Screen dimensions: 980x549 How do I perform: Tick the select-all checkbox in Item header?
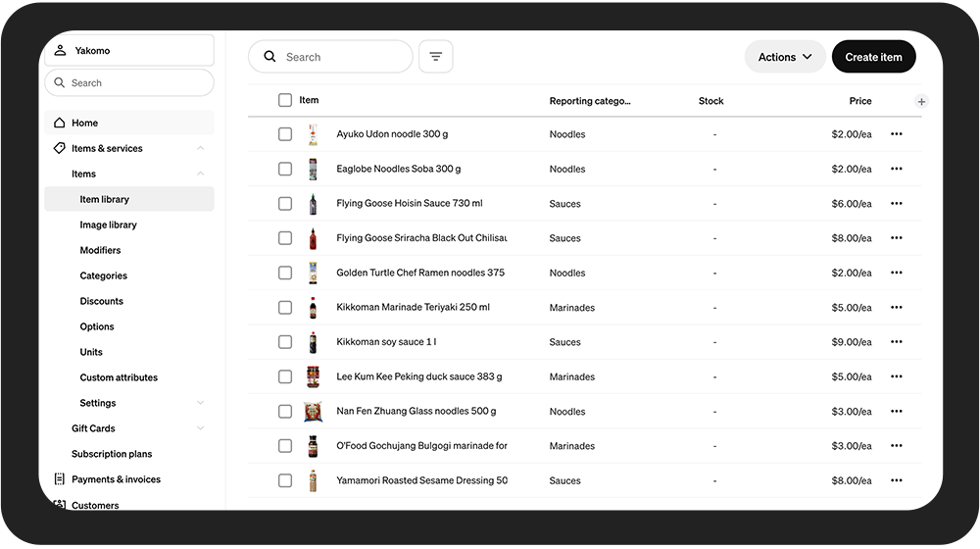tap(285, 100)
